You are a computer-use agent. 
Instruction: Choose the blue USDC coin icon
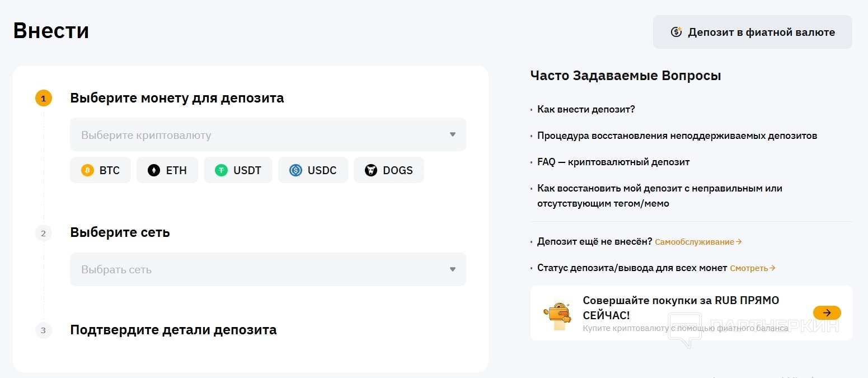[295, 170]
